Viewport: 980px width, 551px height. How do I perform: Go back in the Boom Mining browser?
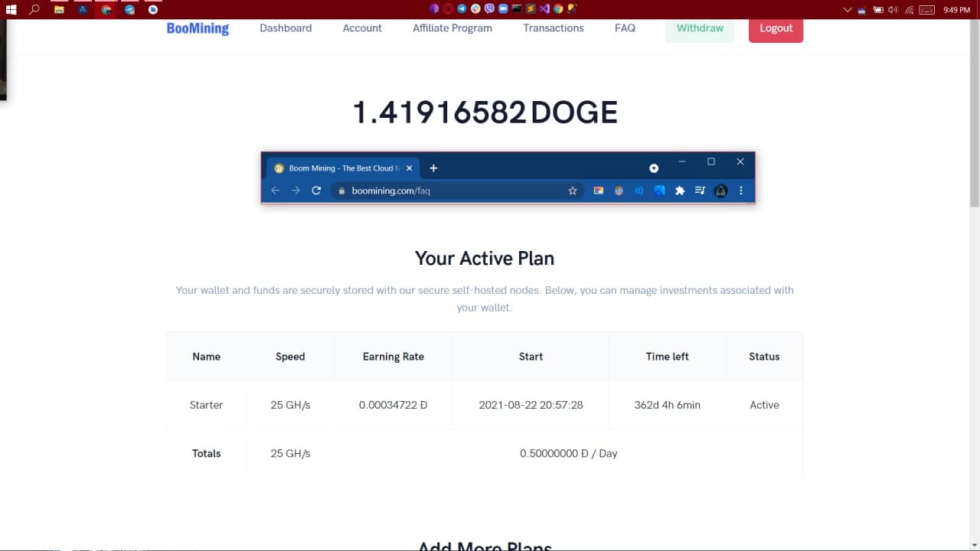(276, 191)
